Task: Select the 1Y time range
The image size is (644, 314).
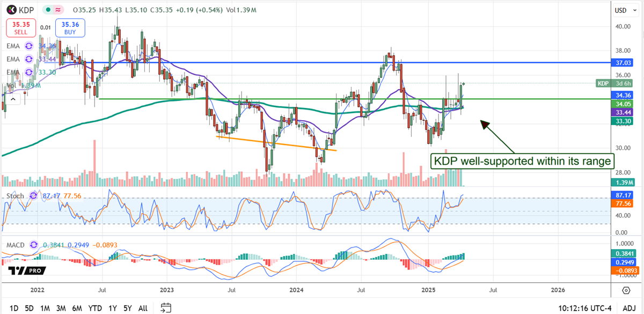Action: 113,308
